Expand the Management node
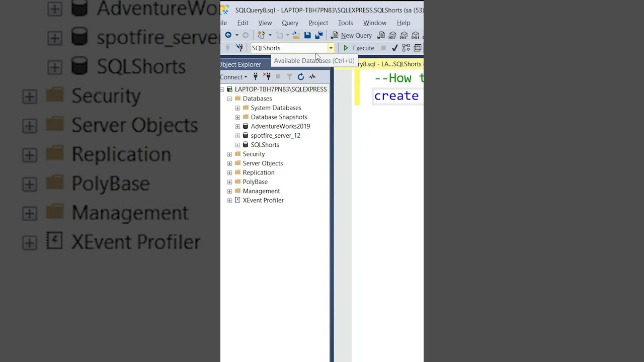The image size is (644, 362). tap(229, 191)
